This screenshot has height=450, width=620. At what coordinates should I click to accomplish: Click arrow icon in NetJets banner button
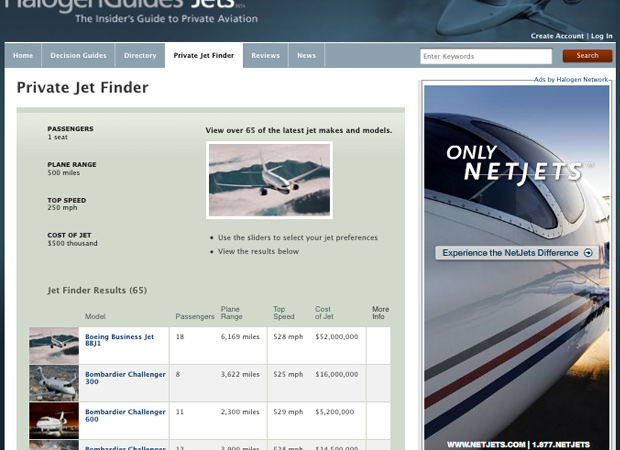tap(588, 253)
